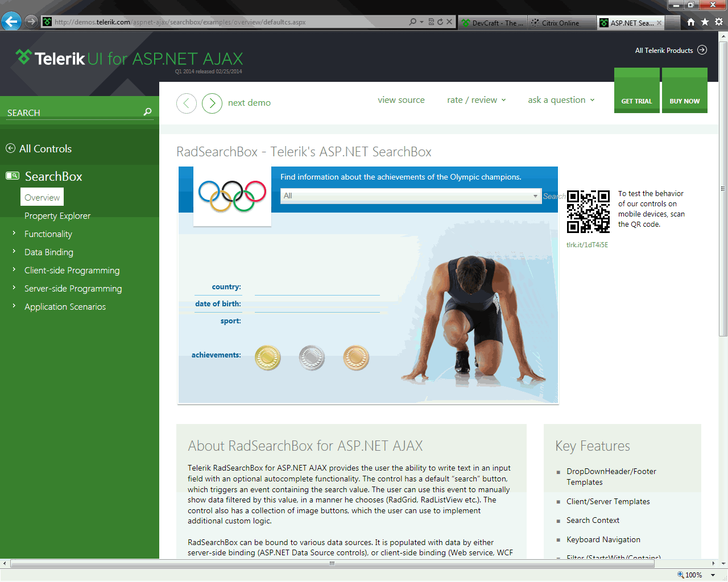728x582 pixels.
Task: Refresh the page with the reload icon
Action: click(440, 22)
